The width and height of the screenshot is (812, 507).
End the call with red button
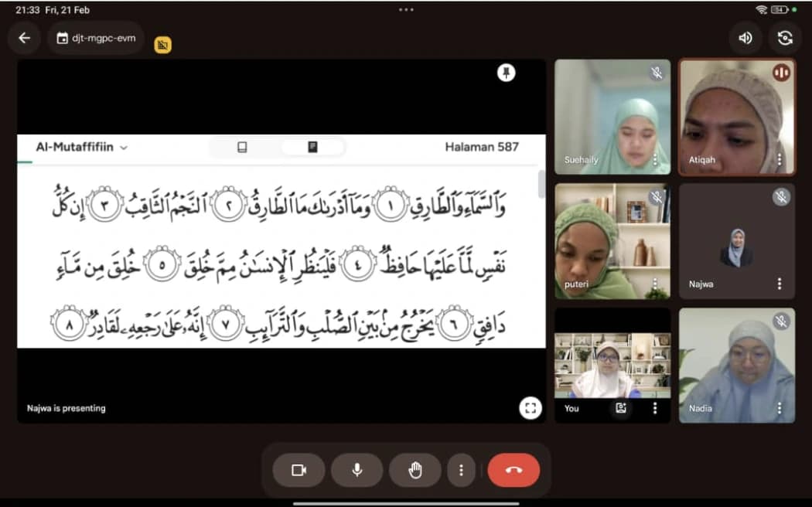513,470
